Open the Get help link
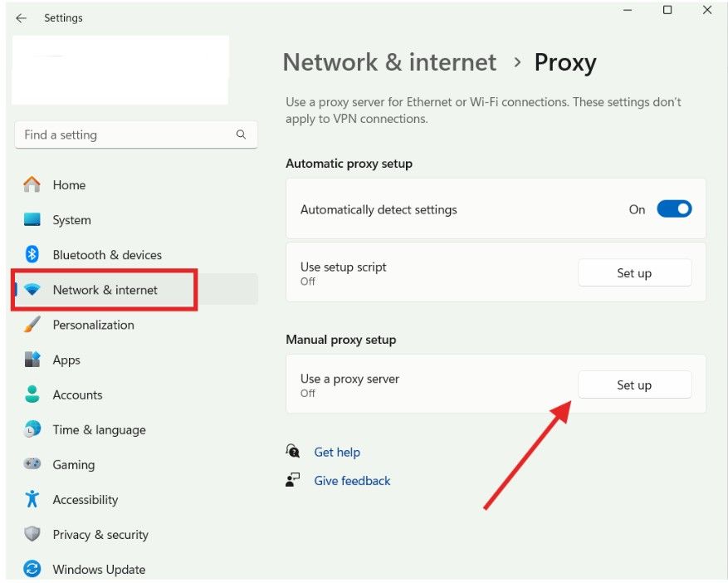Screen dimensions: 728x583 (337, 452)
